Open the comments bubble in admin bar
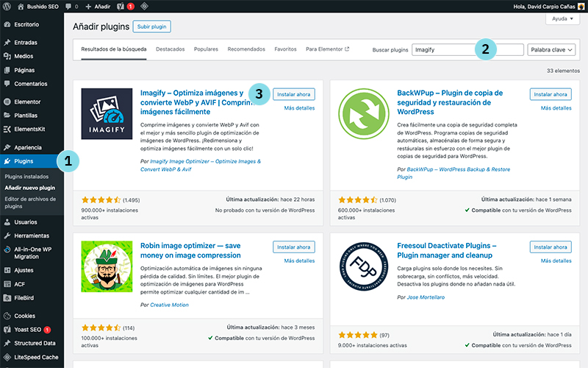588x368 pixels. (x=71, y=7)
